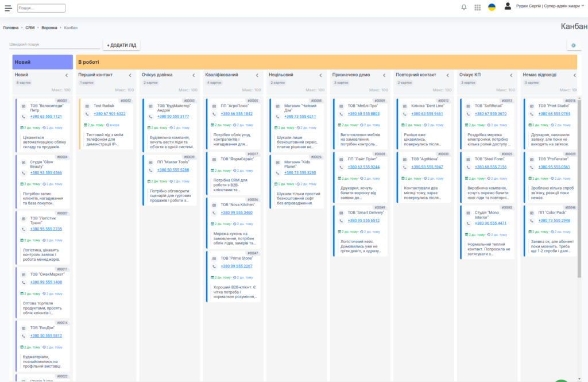Collapse the Кваліфікований column

(x=257, y=75)
